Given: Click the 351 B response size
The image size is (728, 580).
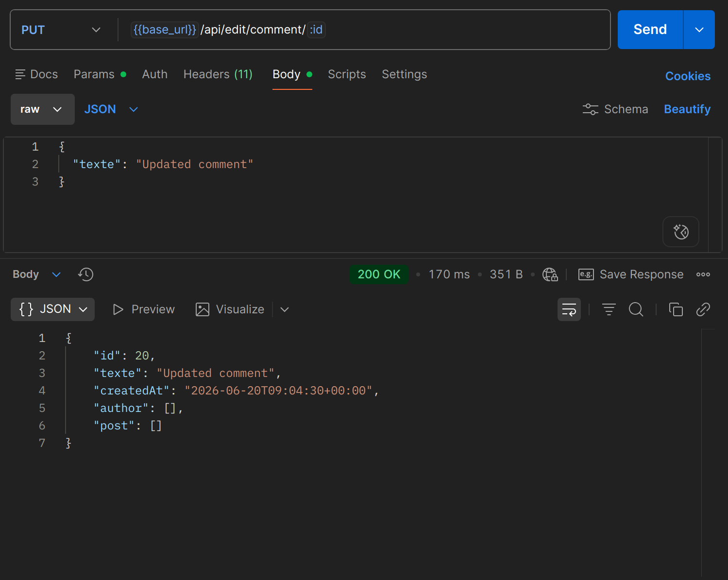Looking at the screenshot, I should pos(506,274).
